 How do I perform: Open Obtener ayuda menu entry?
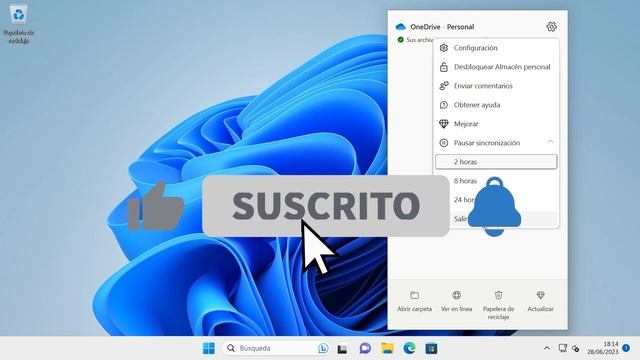[x=496, y=105]
